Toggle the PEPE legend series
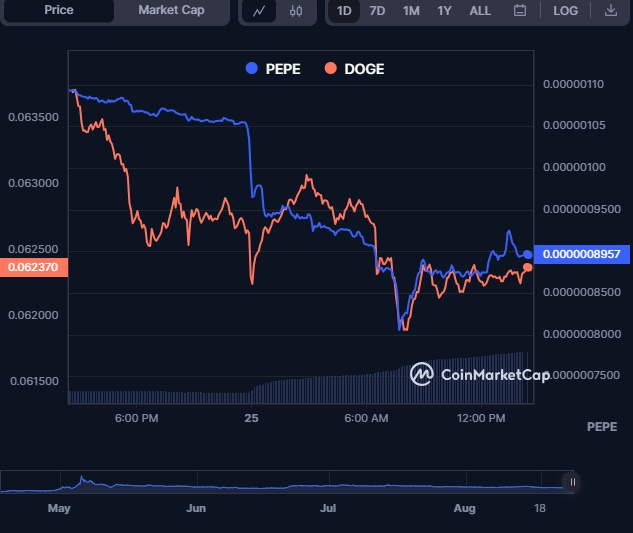Screen dimensions: 633x533 point(273,69)
